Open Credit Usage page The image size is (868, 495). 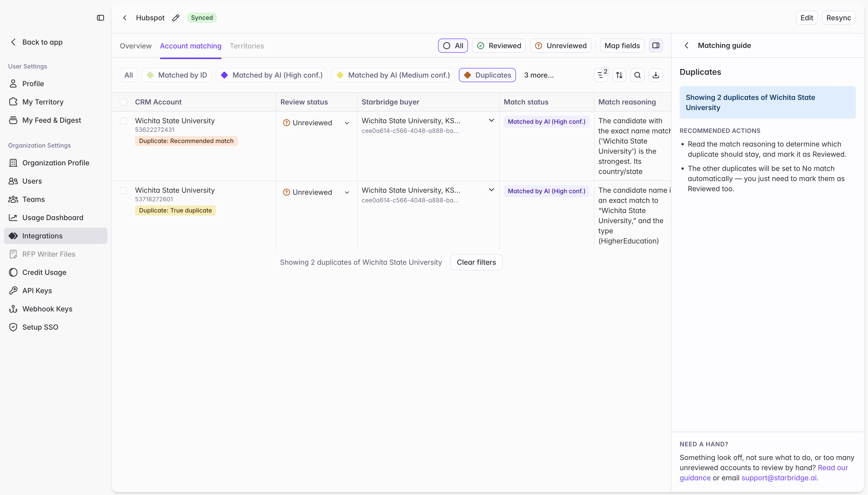(x=56, y=272)
